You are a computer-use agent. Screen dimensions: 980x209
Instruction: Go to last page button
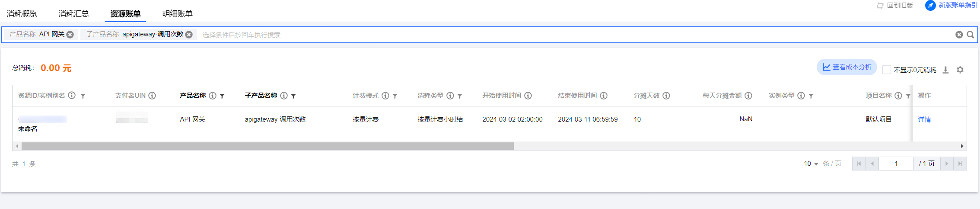click(960, 164)
